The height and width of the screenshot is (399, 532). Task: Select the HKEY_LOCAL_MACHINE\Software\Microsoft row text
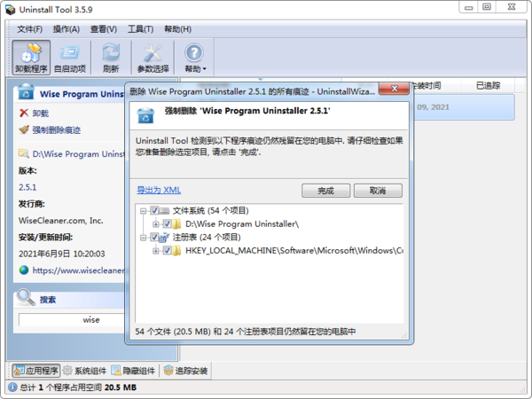[294, 251]
